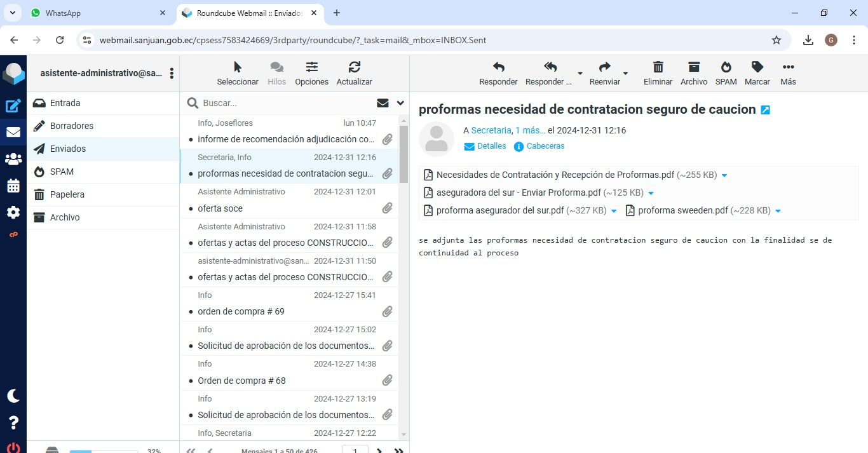Viewport: 868px width, 453px height.
Task: Delete message with Eliminar trash icon
Action: 658,67
